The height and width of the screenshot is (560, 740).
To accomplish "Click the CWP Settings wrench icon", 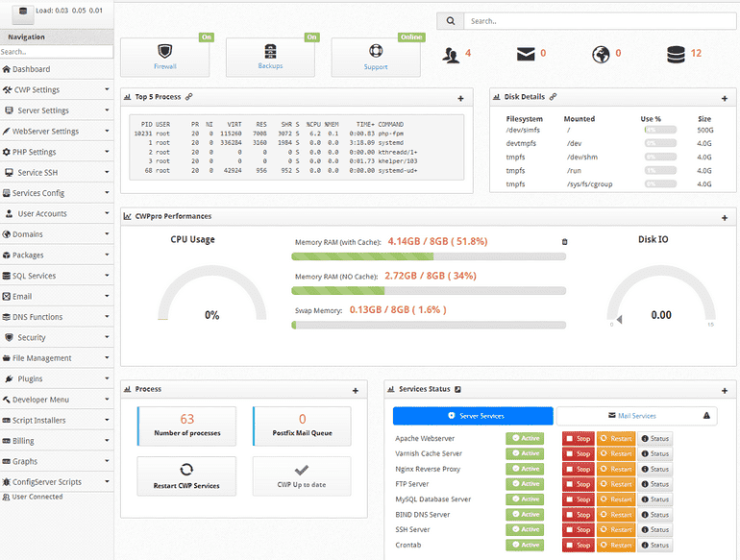I will pyautogui.click(x=7, y=89).
